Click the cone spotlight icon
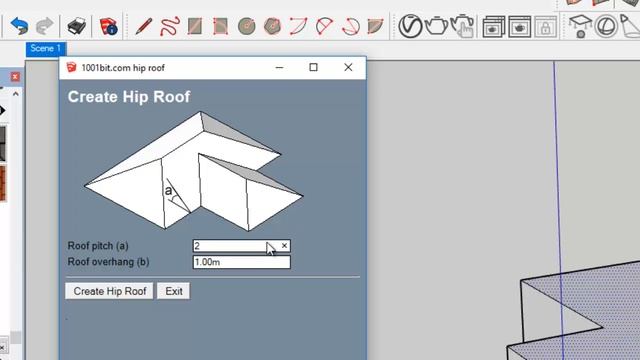 [x=629, y=25]
